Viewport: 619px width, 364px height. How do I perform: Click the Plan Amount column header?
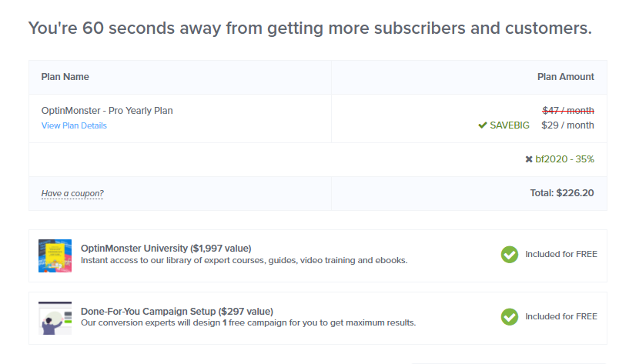tap(565, 77)
